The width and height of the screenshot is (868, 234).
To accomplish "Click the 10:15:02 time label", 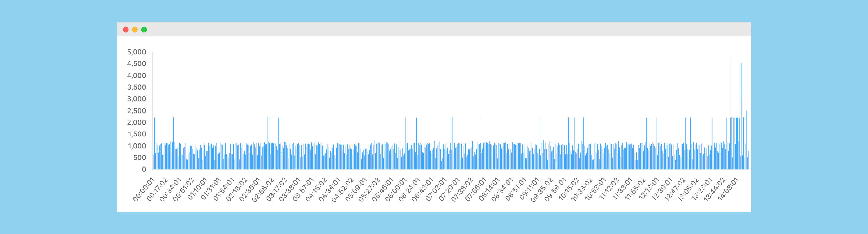I will [x=569, y=189].
